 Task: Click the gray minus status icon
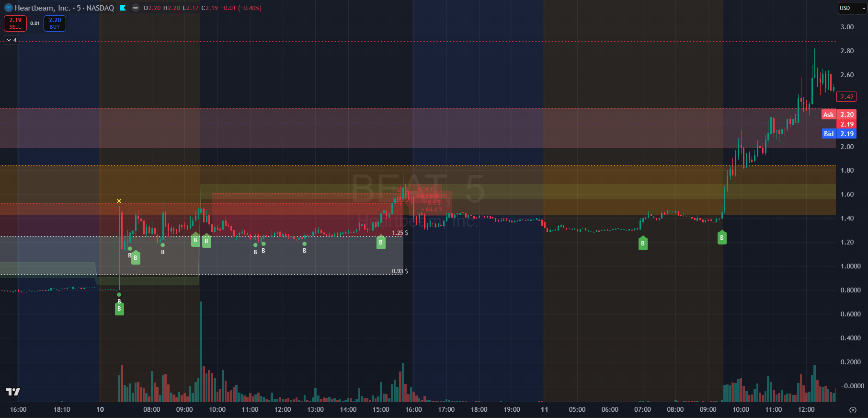click(136, 8)
